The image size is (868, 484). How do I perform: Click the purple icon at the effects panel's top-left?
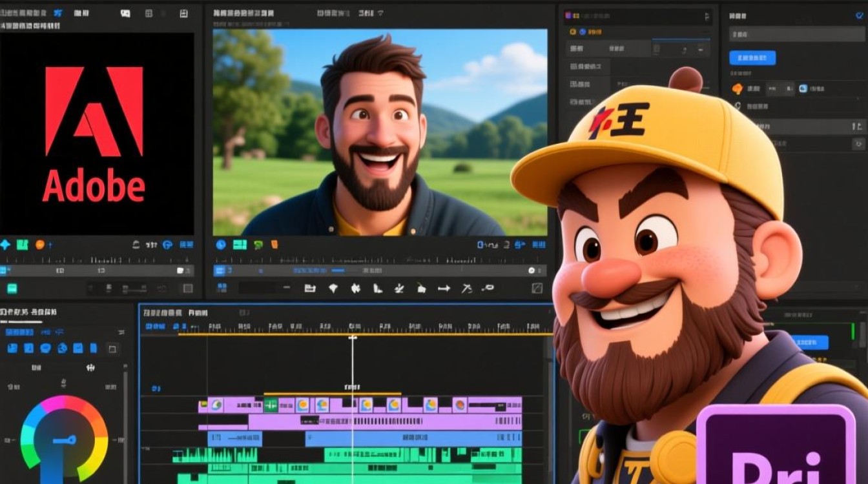tap(569, 15)
